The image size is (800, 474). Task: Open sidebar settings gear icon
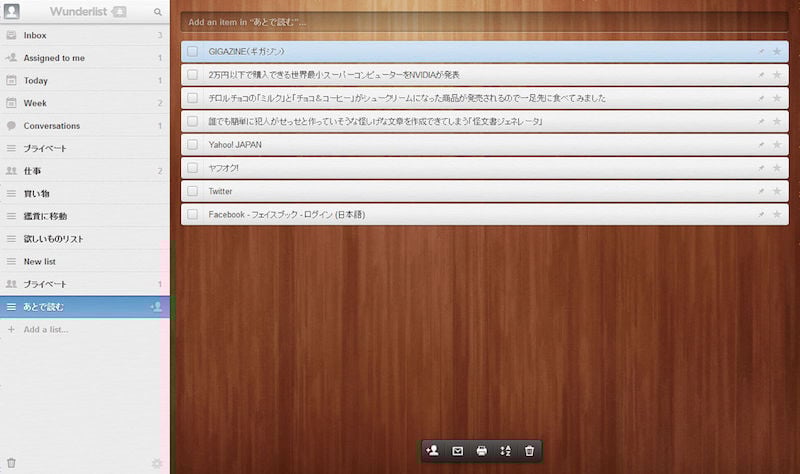click(x=156, y=463)
